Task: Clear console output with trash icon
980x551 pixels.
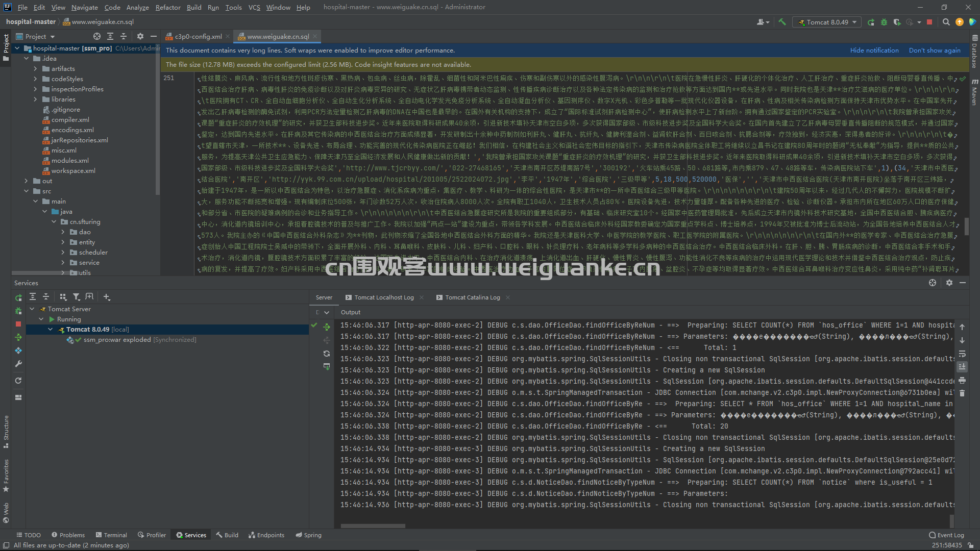Action: point(962,393)
